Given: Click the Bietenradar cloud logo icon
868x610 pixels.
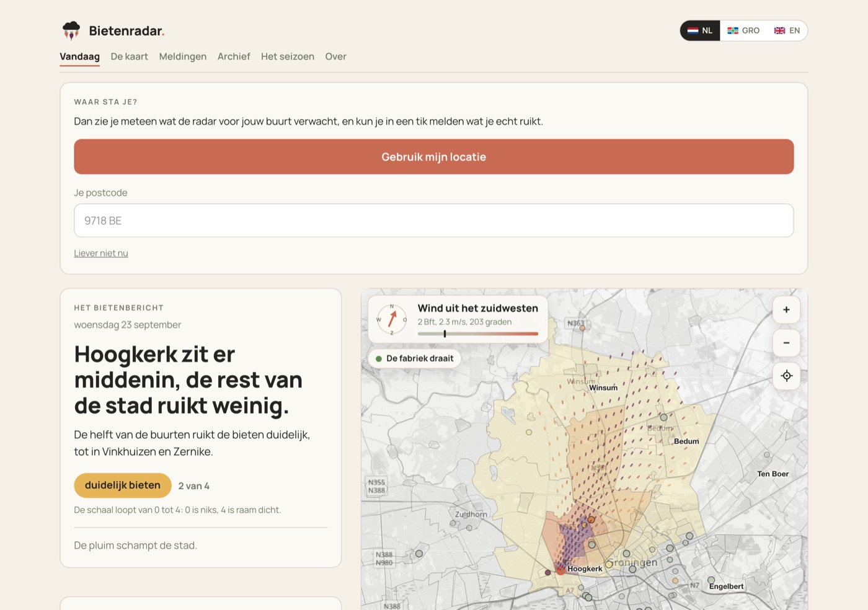Looking at the screenshot, I should pyautogui.click(x=71, y=30).
